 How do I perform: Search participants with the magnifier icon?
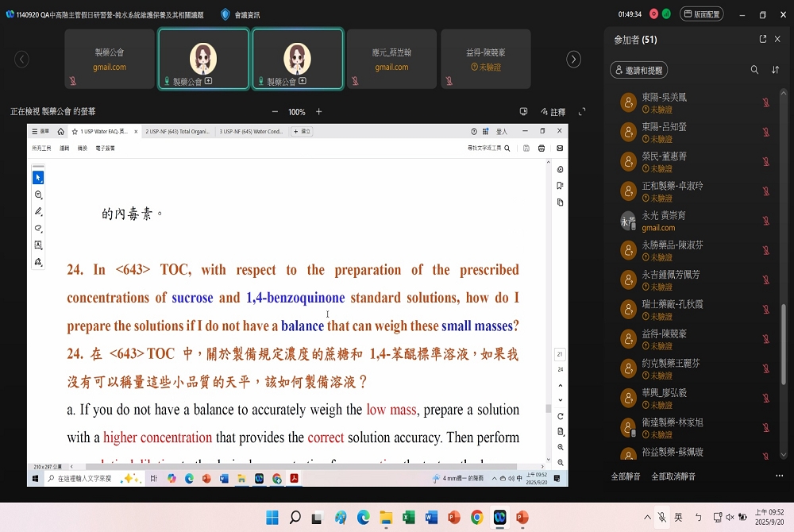[x=754, y=70]
